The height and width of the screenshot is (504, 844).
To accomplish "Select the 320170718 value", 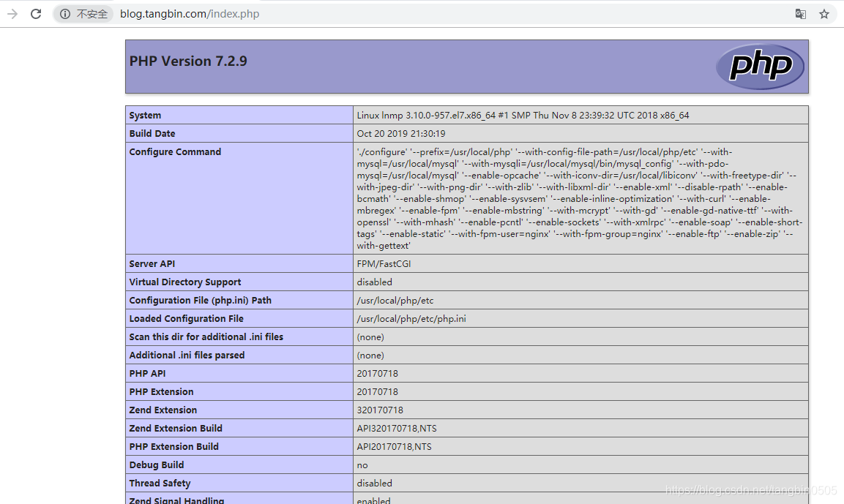I will tap(380, 410).
